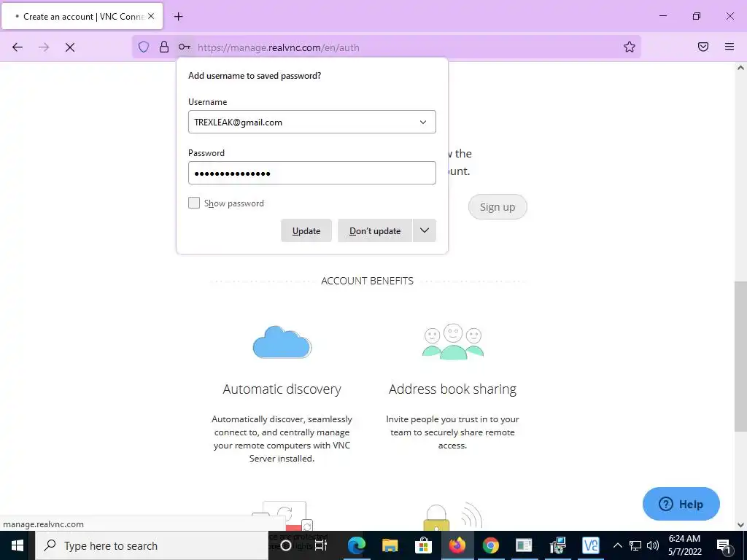Expand the Username dropdown arrow
Image resolution: width=747 pixels, height=560 pixels.
pos(423,122)
